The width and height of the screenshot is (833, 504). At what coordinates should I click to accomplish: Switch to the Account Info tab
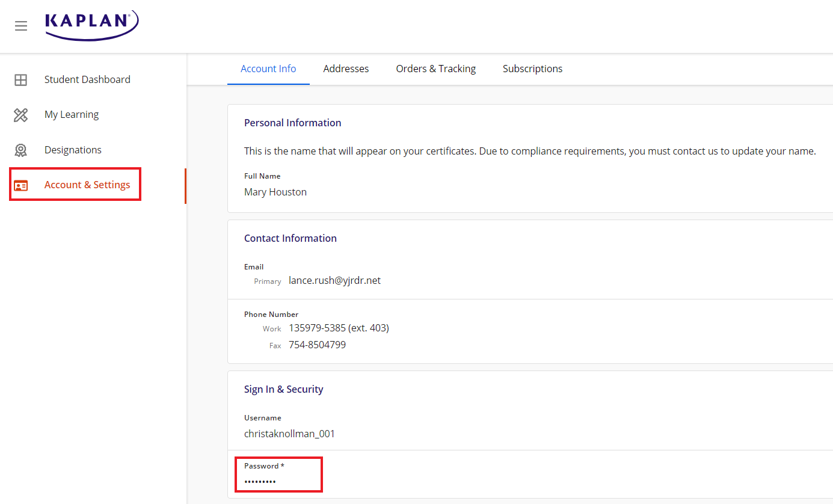click(x=268, y=69)
